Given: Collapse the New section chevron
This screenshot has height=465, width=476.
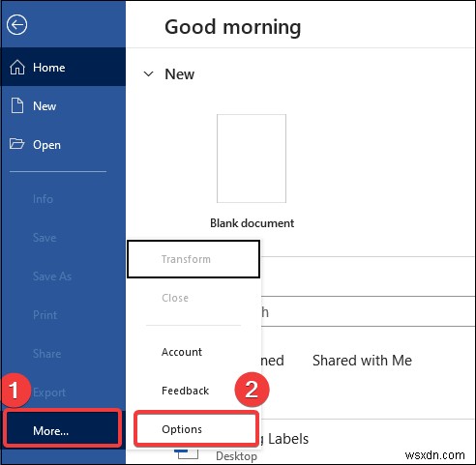Looking at the screenshot, I should tap(148, 74).
